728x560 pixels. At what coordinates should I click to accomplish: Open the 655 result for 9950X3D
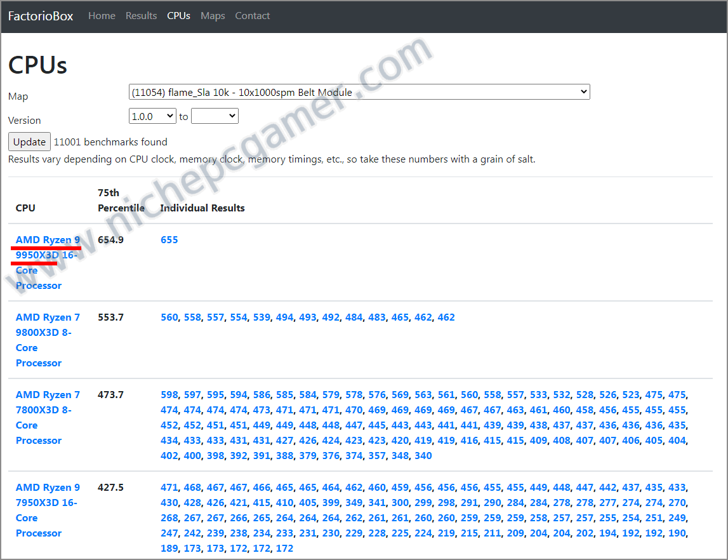(169, 239)
